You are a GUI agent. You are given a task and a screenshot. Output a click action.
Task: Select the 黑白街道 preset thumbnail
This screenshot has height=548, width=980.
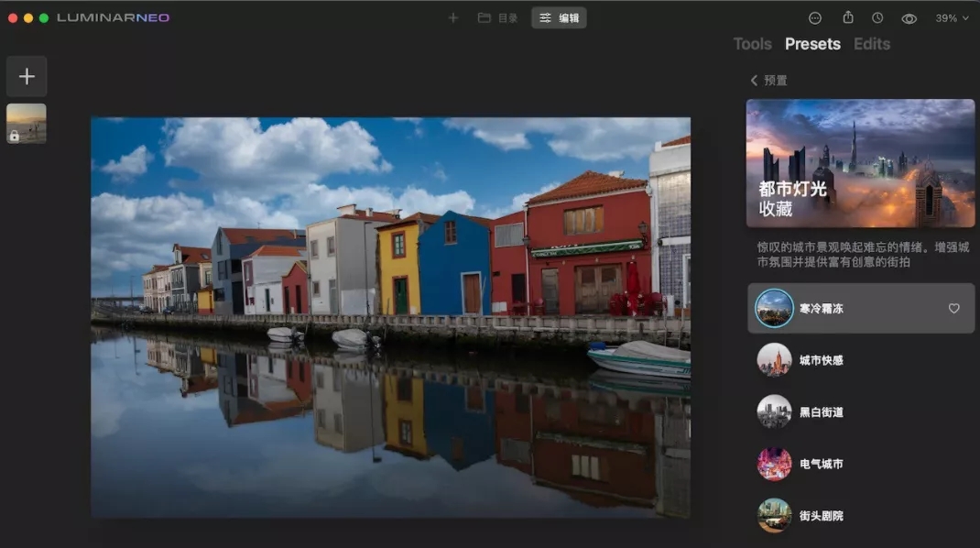point(774,411)
